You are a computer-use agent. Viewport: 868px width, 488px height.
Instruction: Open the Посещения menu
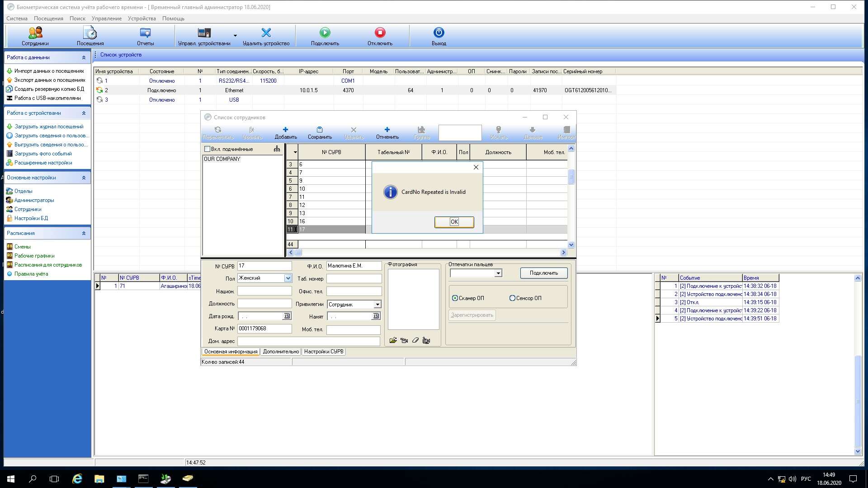coord(48,19)
